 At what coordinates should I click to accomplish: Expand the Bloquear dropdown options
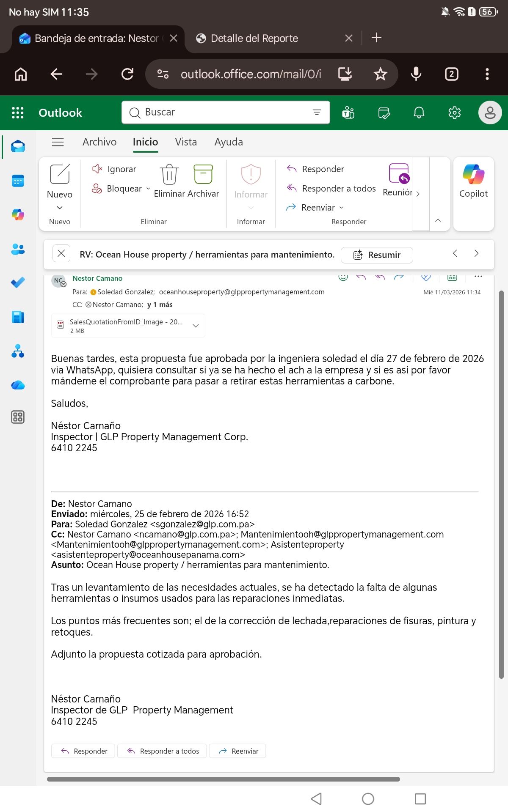tap(148, 189)
